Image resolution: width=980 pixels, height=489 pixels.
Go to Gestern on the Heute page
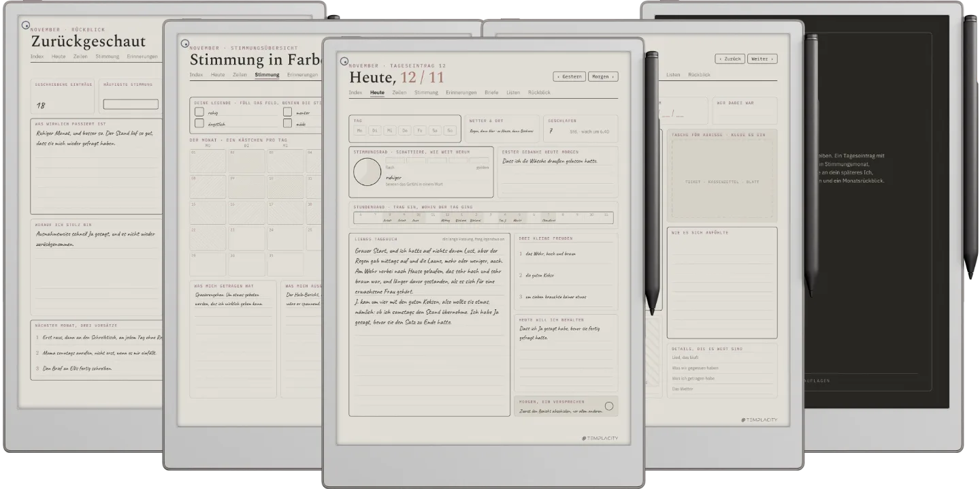569,76
